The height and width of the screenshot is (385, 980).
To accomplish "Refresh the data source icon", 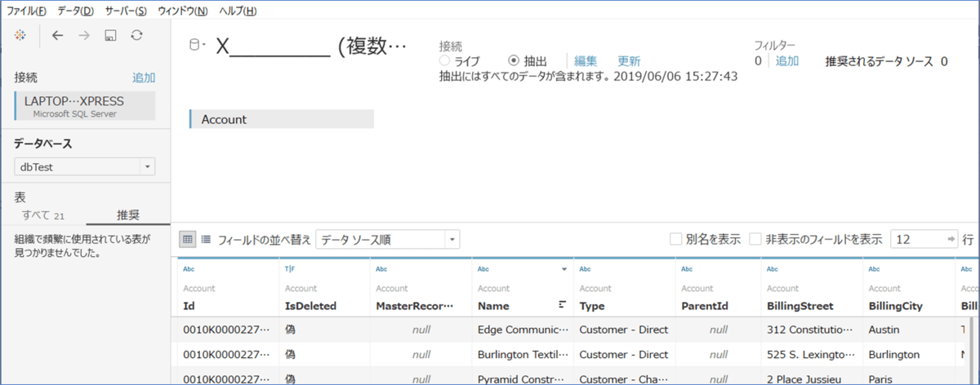I will (136, 35).
